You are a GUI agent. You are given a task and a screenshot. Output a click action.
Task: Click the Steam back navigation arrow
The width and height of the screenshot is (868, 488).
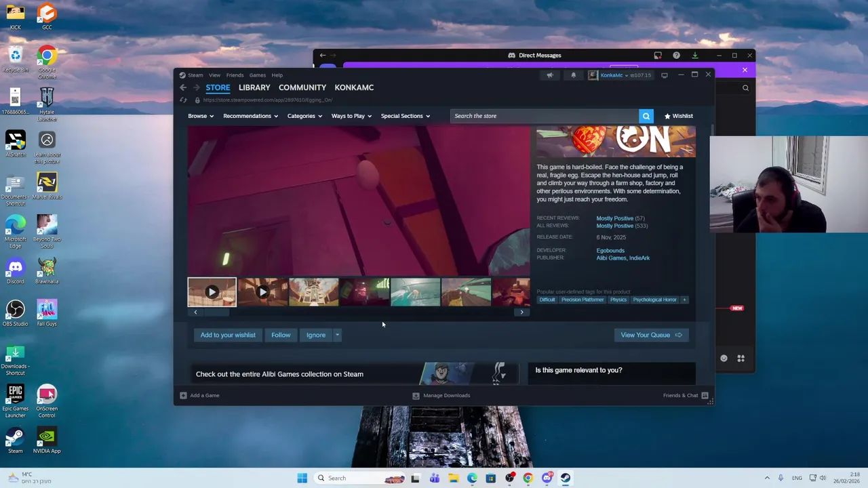183,87
